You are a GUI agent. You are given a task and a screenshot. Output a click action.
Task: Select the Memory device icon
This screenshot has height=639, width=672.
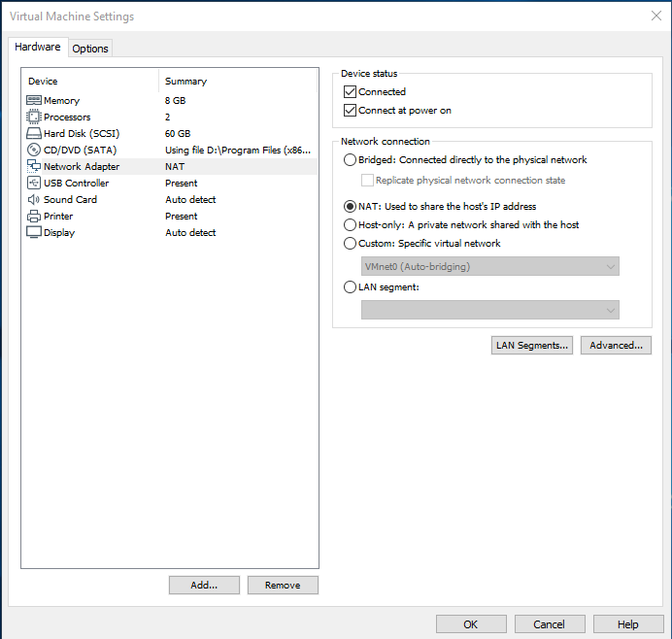click(34, 101)
